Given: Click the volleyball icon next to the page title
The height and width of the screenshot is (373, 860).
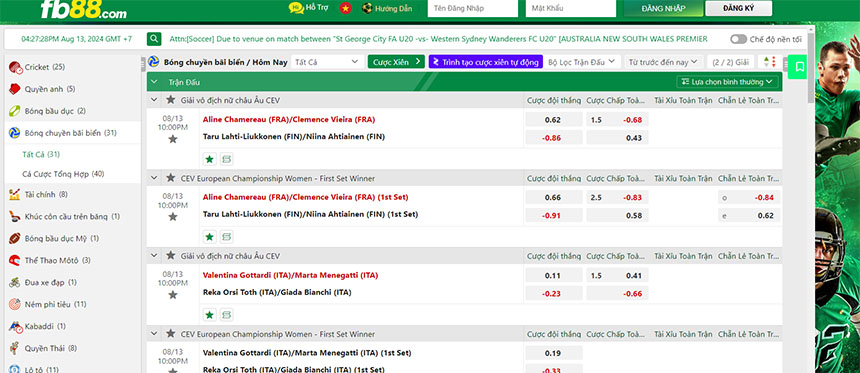Looking at the screenshot, I should pyautogui.click(x=154, y=62).
